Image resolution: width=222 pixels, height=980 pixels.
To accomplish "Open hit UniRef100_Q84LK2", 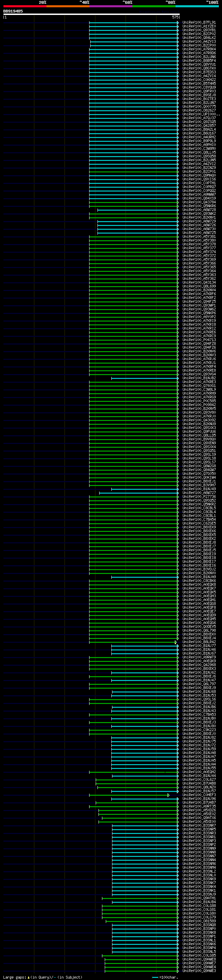I will pos(199,38).
